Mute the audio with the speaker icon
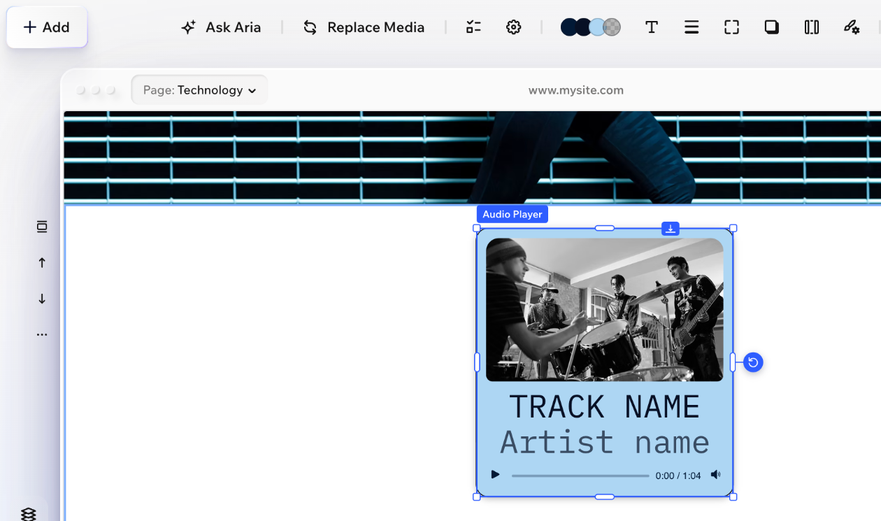881x521 pixels. tap(716, 475)
